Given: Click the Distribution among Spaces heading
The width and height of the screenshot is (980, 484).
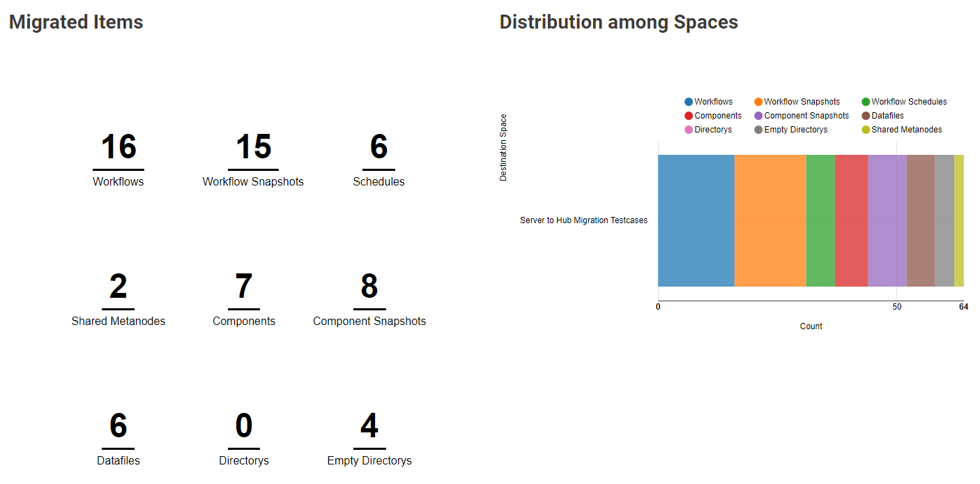Looking at the screenshot, I should (x=618, y=22).
